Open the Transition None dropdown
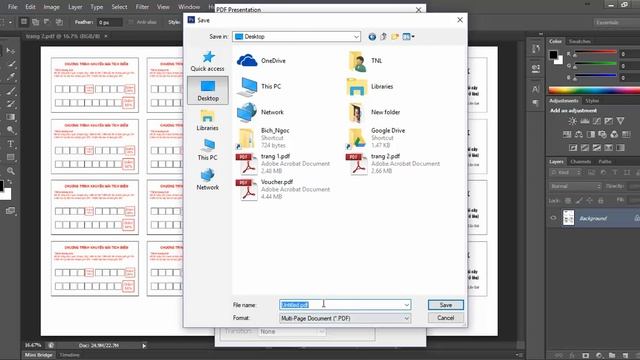Viewport: 640px width, 360px height. [x=292, y=332]
